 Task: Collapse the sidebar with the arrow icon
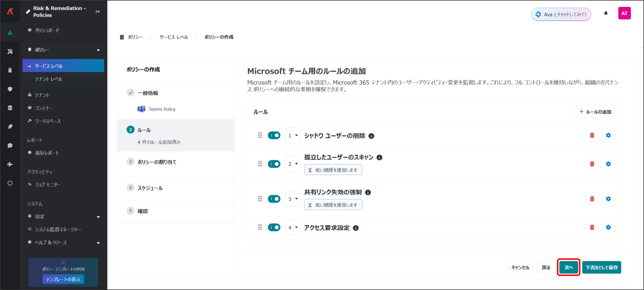(98, 12)
